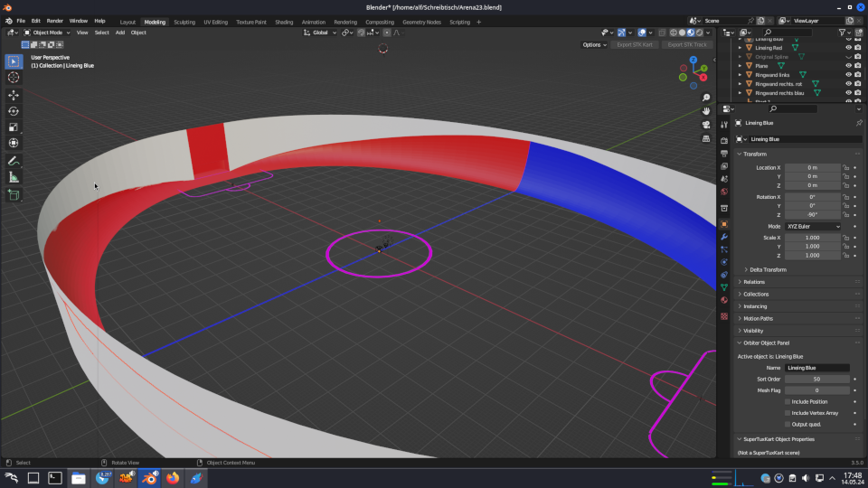This screenshot has height=488, width=868.
Task: Open the Render menu
Action: click(55, 20)
